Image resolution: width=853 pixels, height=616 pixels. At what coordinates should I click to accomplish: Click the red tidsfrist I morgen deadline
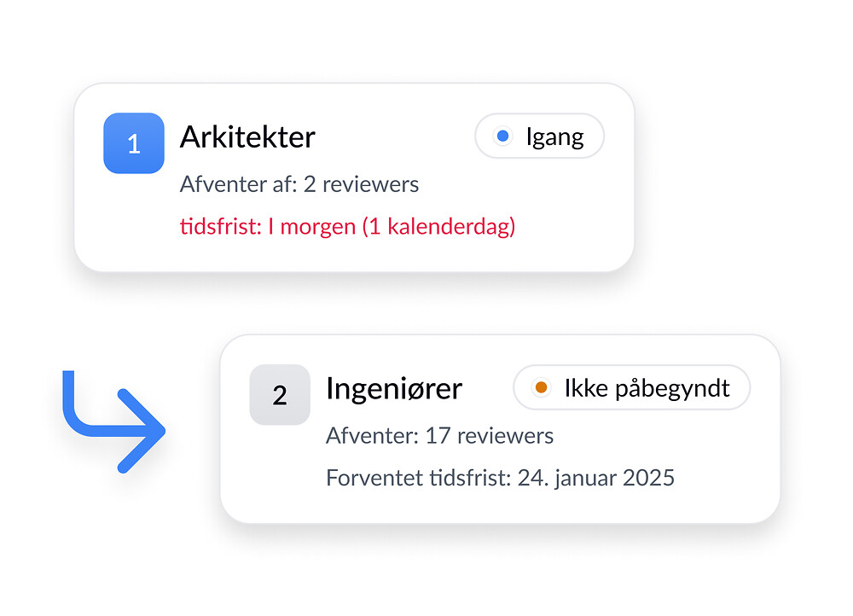348,226
